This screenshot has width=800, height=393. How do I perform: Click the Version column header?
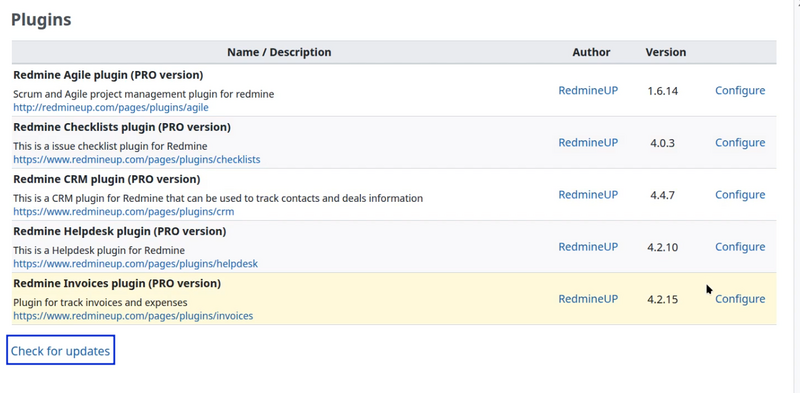(665, 52)
